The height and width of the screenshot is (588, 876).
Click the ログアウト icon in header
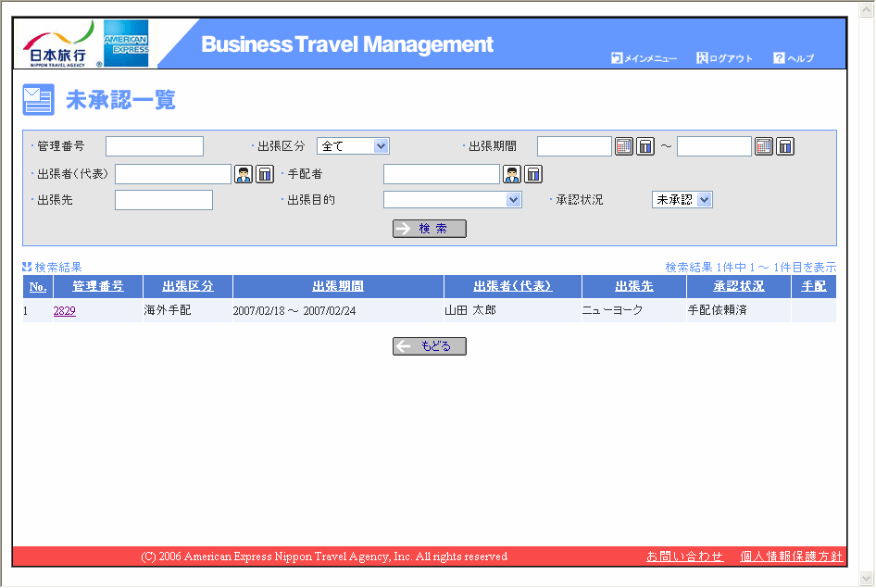[702, 58]
